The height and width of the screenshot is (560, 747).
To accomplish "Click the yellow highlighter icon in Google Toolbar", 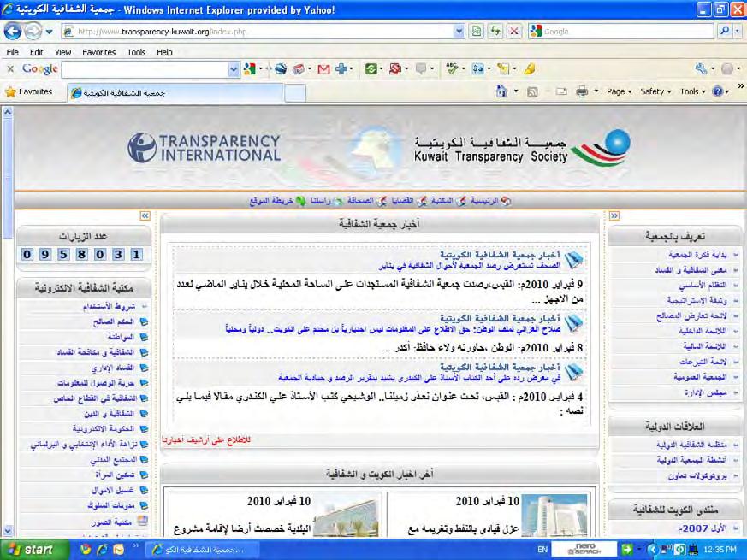I will [530, 69].
